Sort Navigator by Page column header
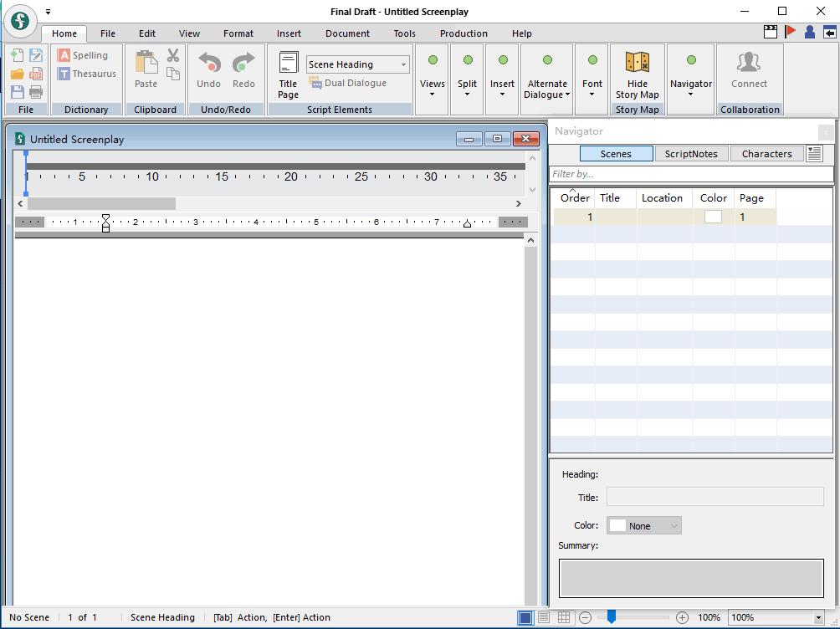 (755, 197)
